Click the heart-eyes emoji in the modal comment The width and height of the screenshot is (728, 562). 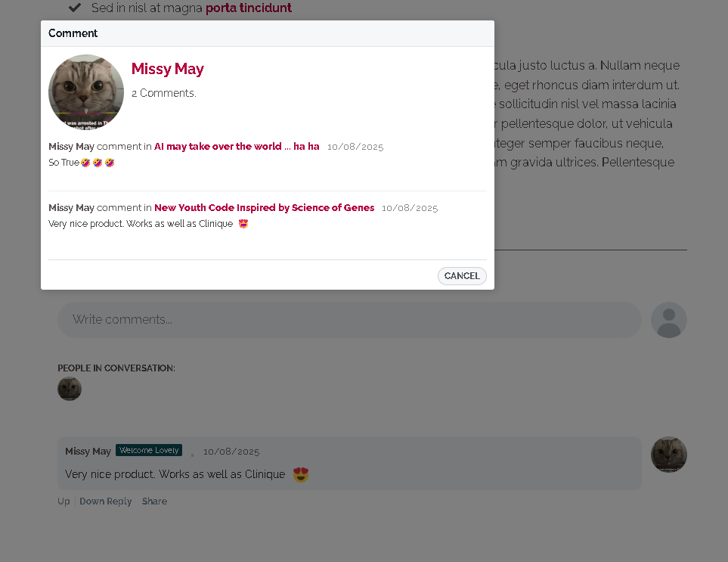(243, 224)
